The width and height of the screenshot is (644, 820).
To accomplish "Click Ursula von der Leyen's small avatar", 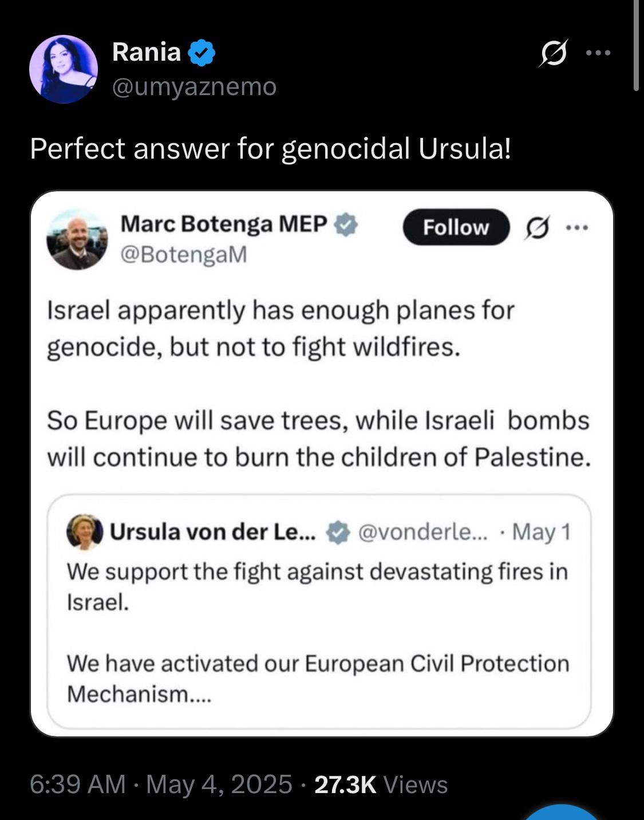I will coord(85,532).
